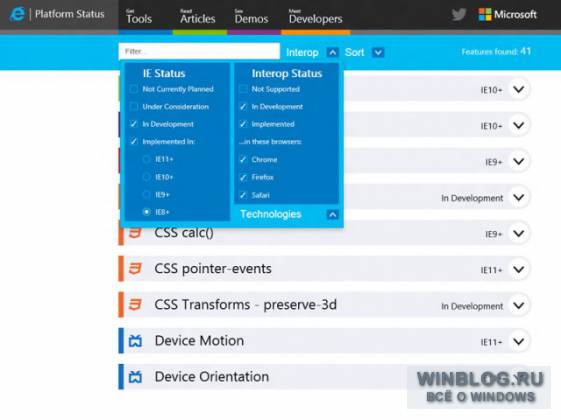Click In Development status on CSS Transforms row
The image size is (561, 420).
click(x=472, y=306)
